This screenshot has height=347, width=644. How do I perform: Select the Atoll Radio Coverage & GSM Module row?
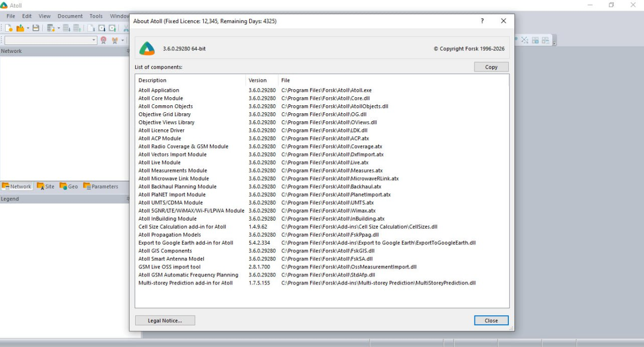(x=322, y=147)
